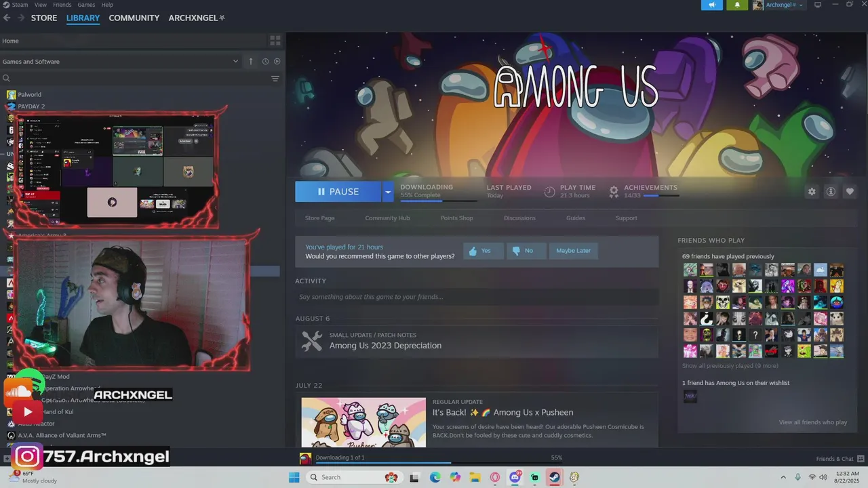Click the achievements progress bar

click(x=661, y=195)
